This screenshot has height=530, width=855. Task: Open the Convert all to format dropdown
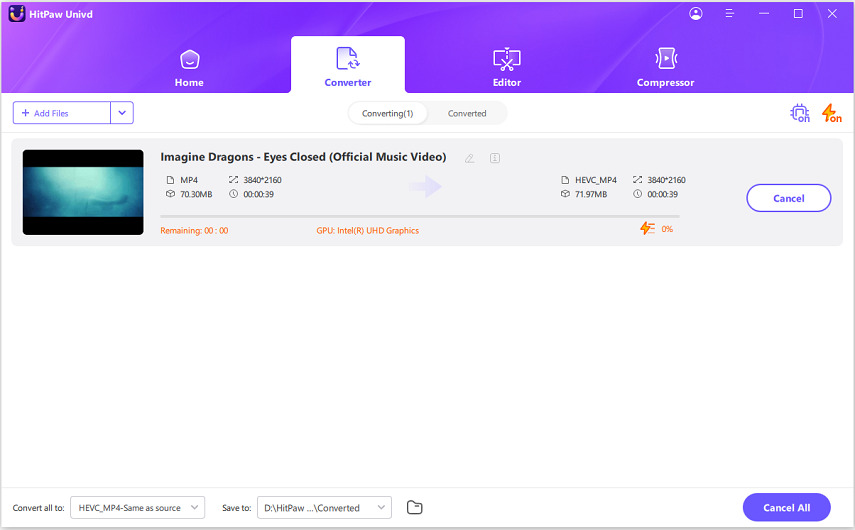point(137,507)
